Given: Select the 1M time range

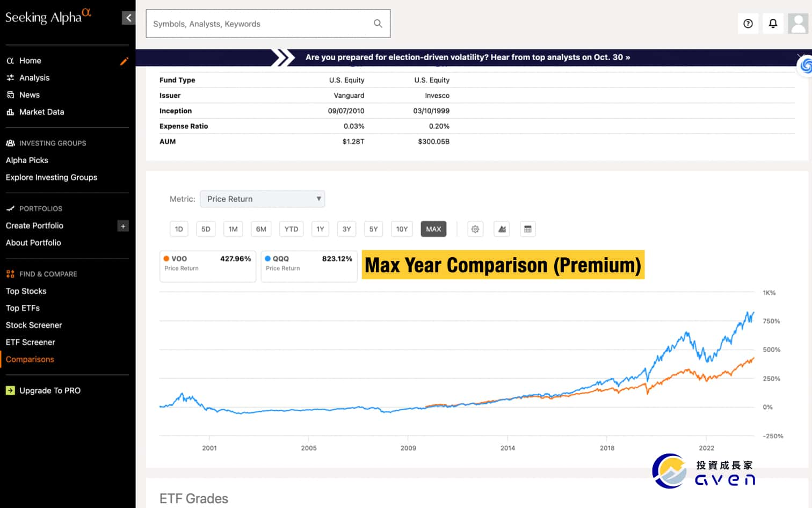Looking at the screenshot, I should click(x=233, y=229).
